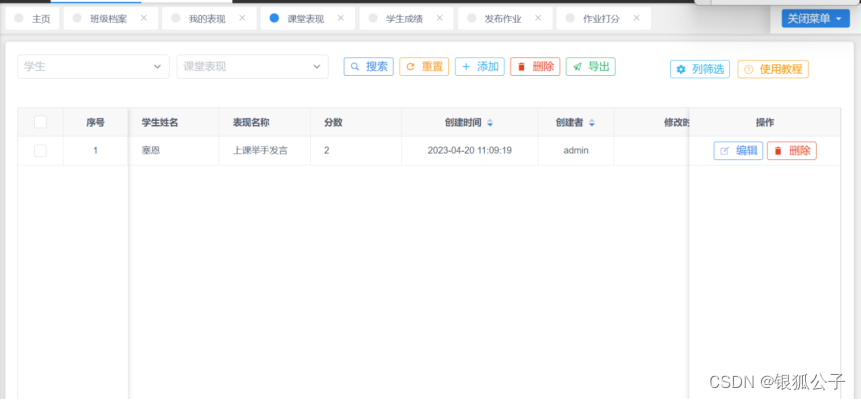
Task: Expand the 课堂表现 filter dropdown
Action: [x=253, y=66]
